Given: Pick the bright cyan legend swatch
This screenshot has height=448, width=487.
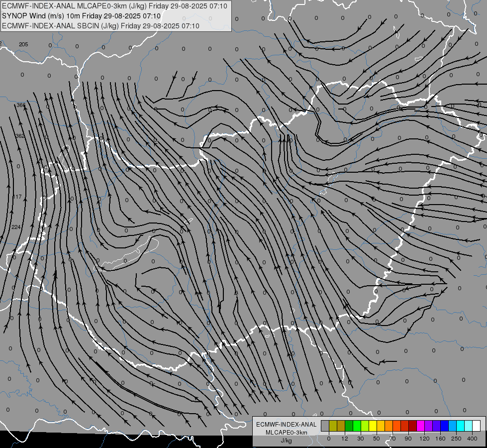Looking at the screenshot, I should [x=460, y=426].
